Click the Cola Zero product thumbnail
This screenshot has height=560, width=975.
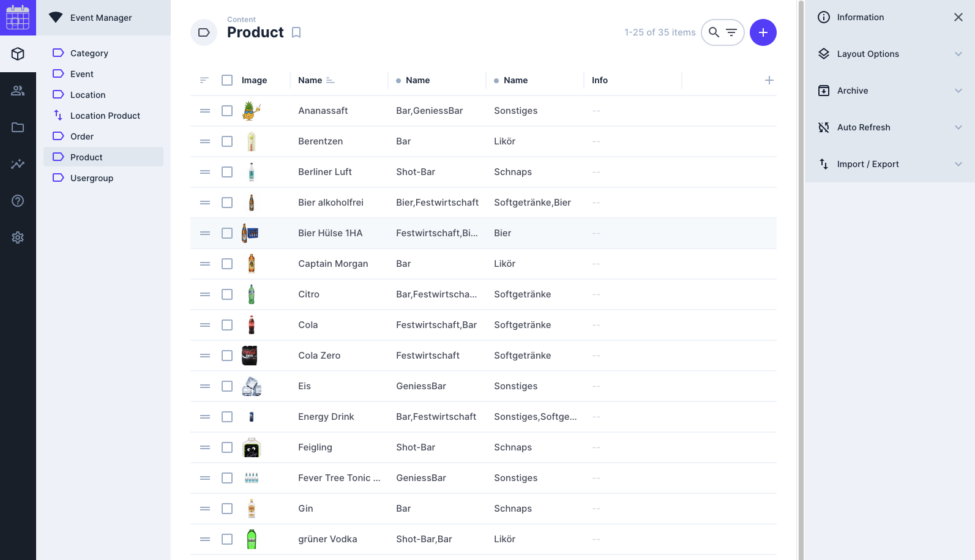click(250, 356)
